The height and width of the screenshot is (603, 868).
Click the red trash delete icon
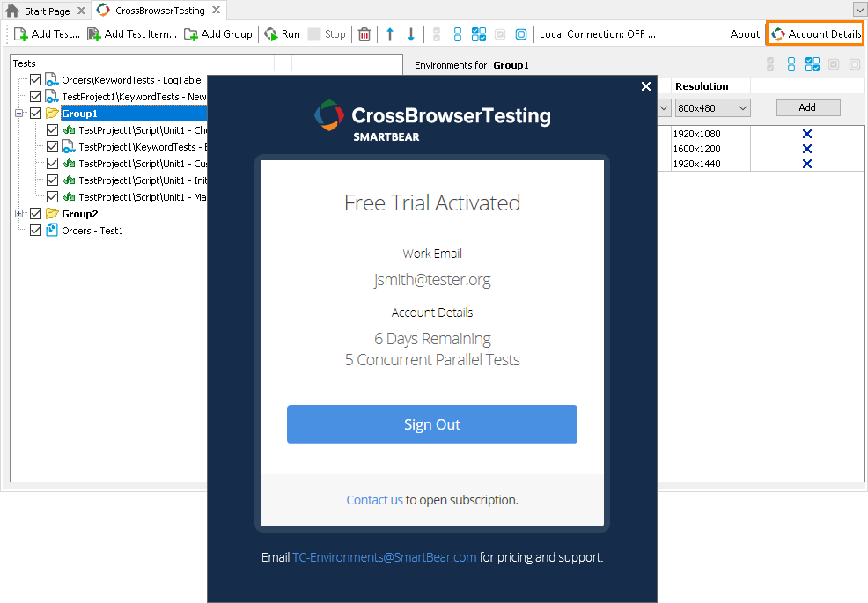[x=364, y=34]
